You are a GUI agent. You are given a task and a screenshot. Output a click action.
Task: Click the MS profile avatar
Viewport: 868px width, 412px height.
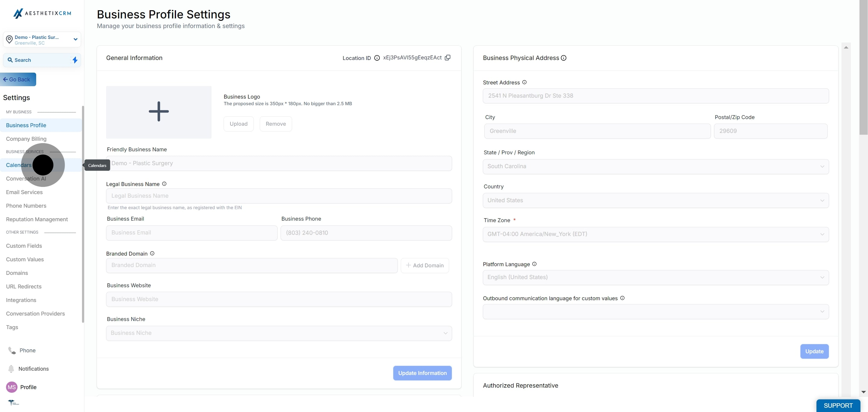12,387
